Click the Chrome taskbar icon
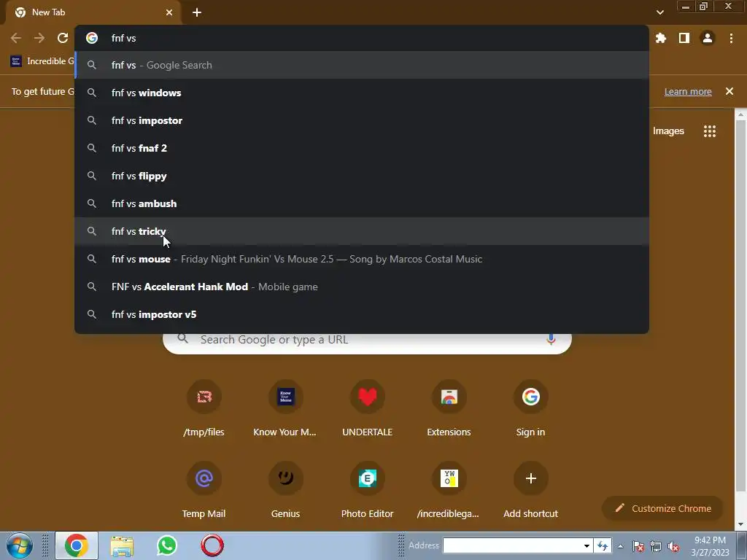 (76, 545)
